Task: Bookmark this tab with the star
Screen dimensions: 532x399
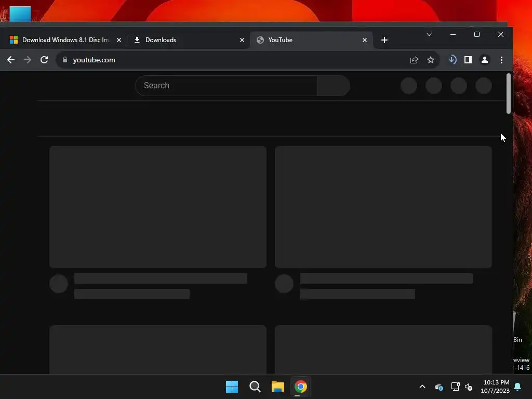Action: (x=431, y=60)
